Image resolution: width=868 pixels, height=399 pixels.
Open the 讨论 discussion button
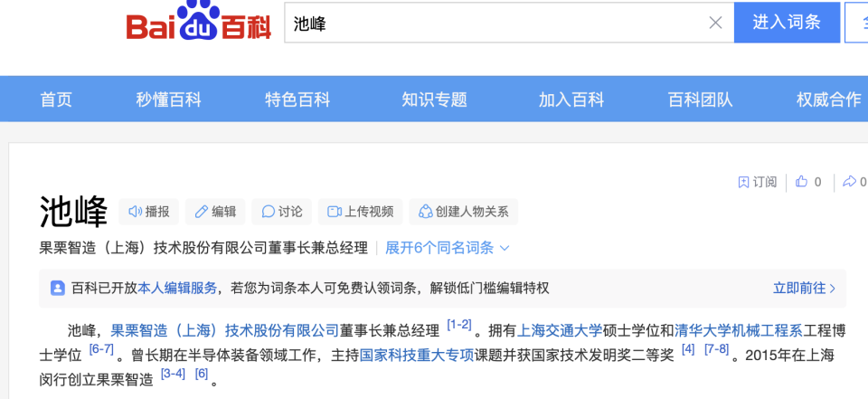pos(282,212)
